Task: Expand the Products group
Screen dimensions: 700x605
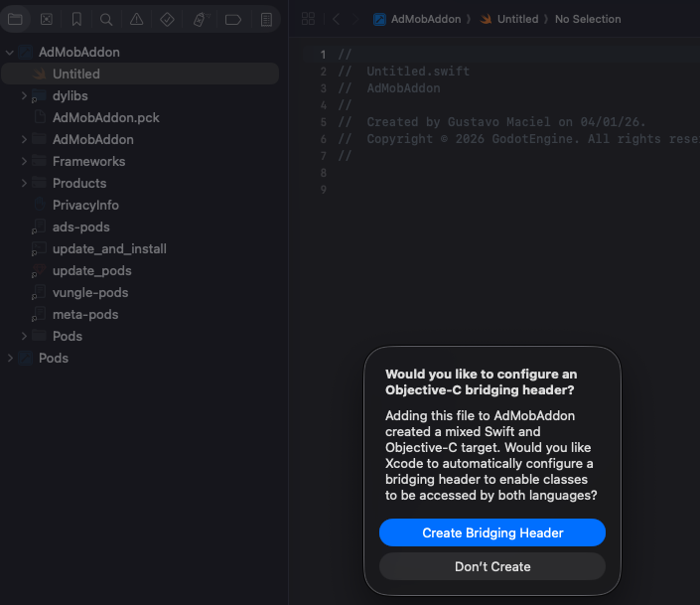Action: tap(25, 183)
